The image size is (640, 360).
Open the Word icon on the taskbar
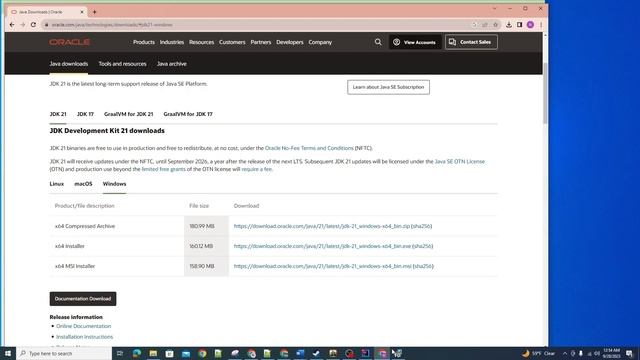click(300, 353)
